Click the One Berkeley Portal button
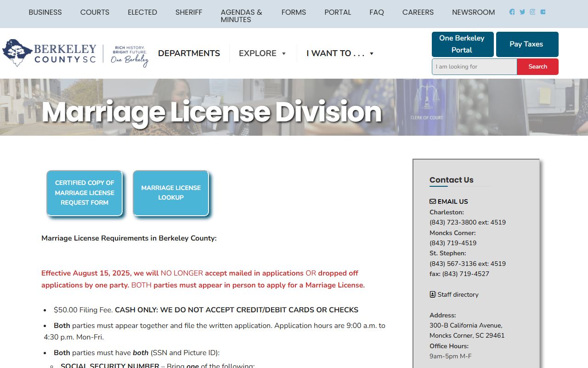The height and width of the screenshot is (368, 588). 463,44
